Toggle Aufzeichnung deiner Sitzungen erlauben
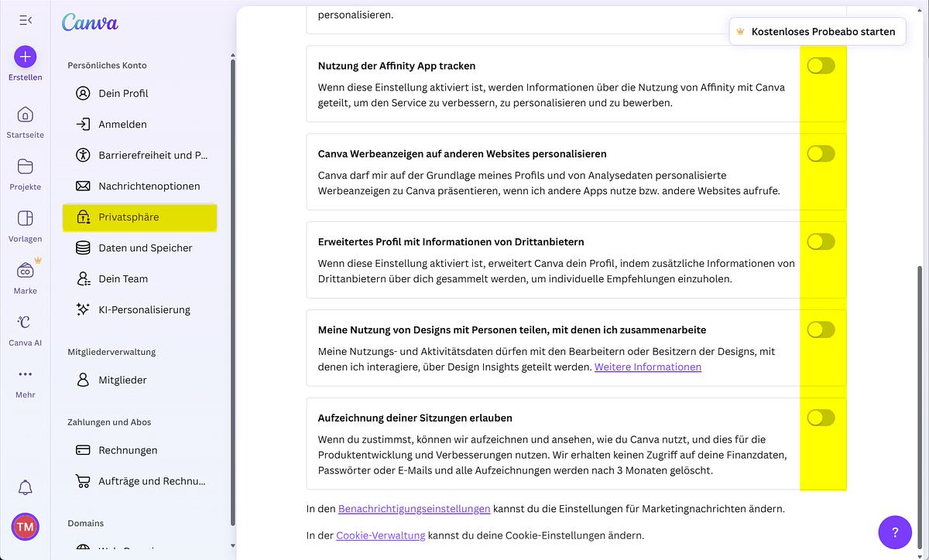Image resolution: width=929 pixels, height=560 pixels. [821, 418]
